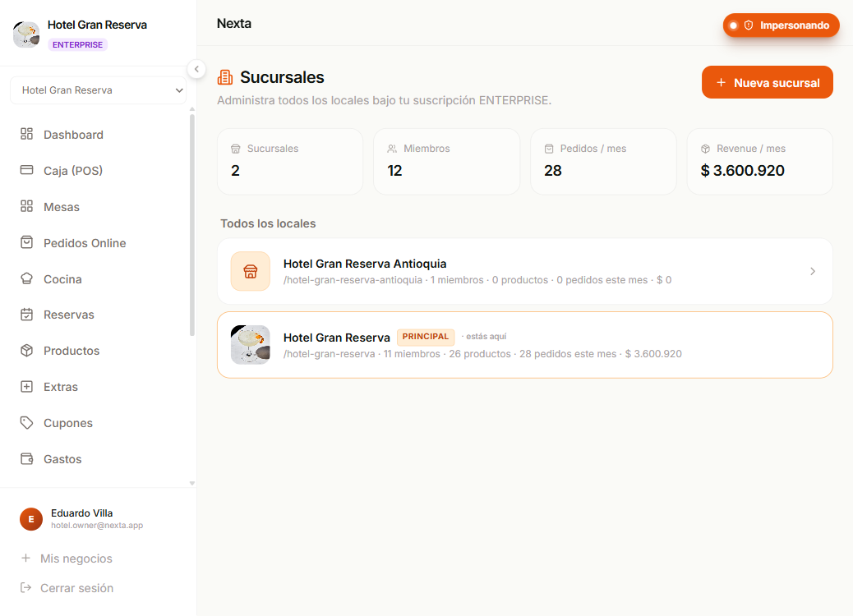Click the Reservas calendar icon
This screenshot has width=853, height=616.
26,315
